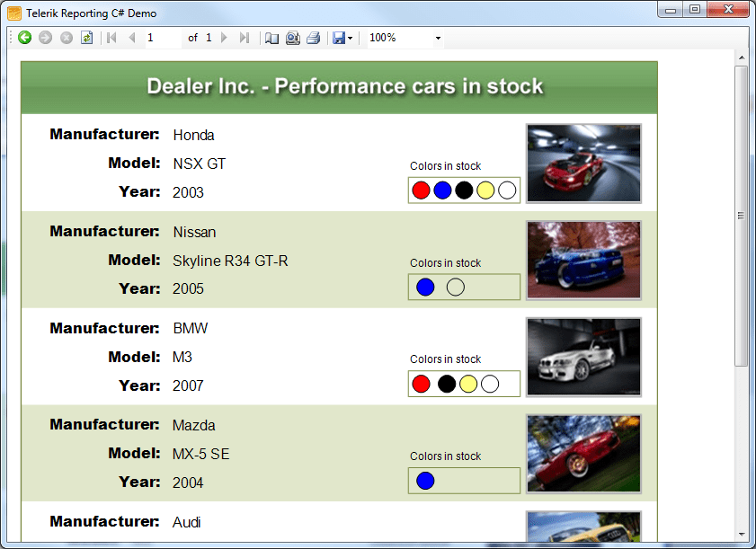Open the export format dropdown arrow
Viewport: 756px width, 549px height.
point(350,38)
